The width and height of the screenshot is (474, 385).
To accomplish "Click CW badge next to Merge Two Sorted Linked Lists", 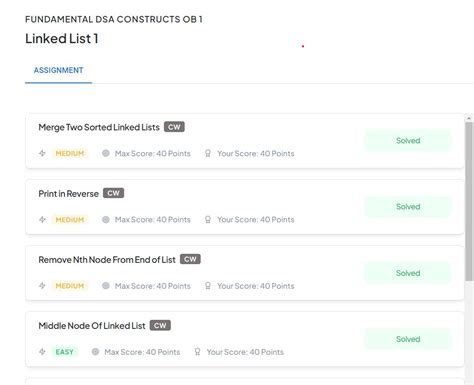I will (174, 127).
